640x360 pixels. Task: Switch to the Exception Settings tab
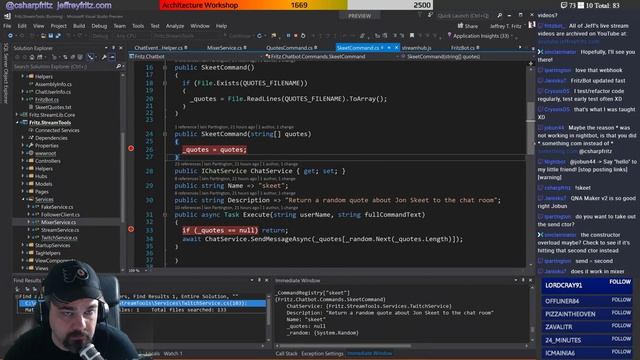[322, 353]
